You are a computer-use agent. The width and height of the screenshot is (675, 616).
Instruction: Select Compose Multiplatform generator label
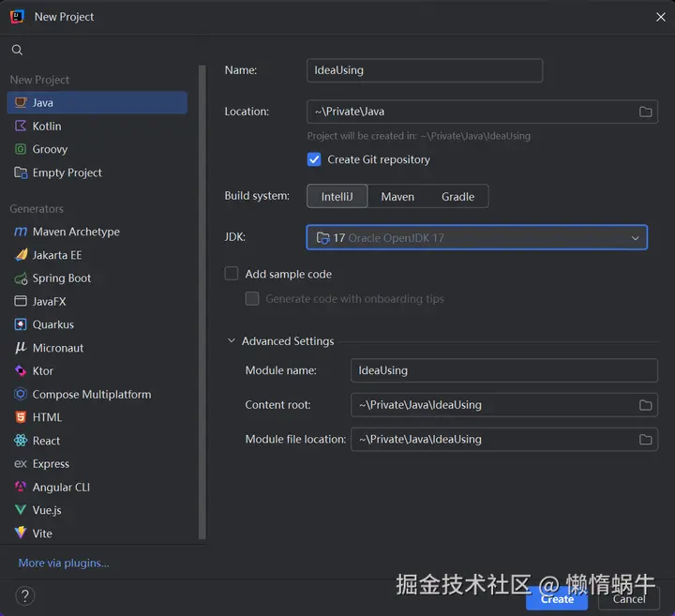tap(92, 395)
